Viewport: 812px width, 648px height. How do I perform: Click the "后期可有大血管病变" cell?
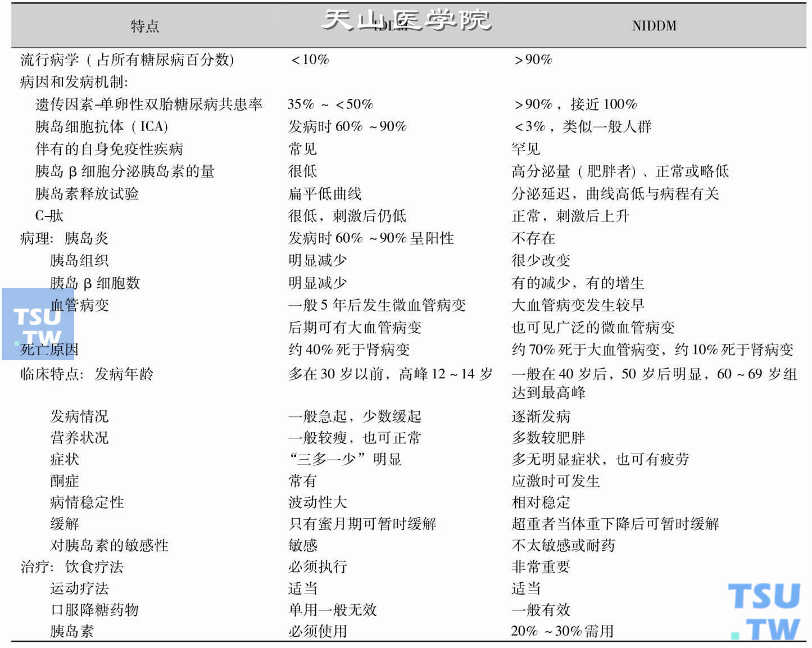tap(355, 328)
